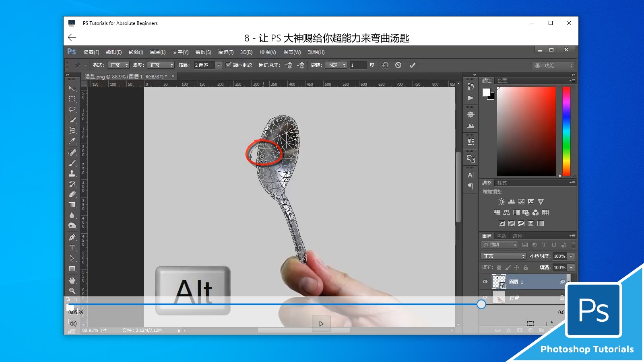Toggle lock transparent pixels
Image resolution: width=644 pixels, height=362 pixels.
[499, 267]
